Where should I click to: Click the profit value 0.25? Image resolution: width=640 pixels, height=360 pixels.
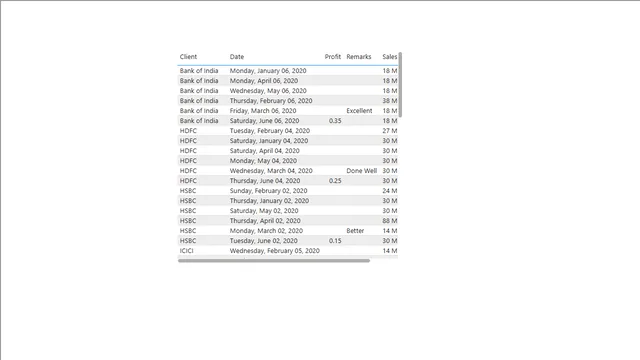pos(335,181)
